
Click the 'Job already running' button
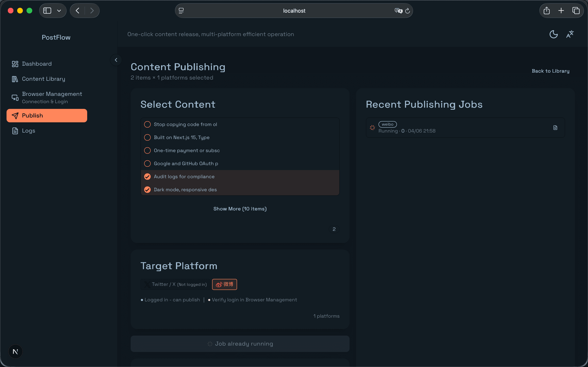tap(240, 344)
